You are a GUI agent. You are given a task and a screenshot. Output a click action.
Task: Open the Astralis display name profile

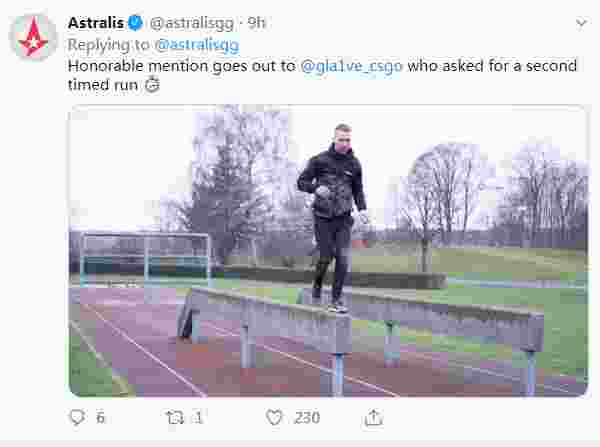pyautogui.click(x=96, y=23)
